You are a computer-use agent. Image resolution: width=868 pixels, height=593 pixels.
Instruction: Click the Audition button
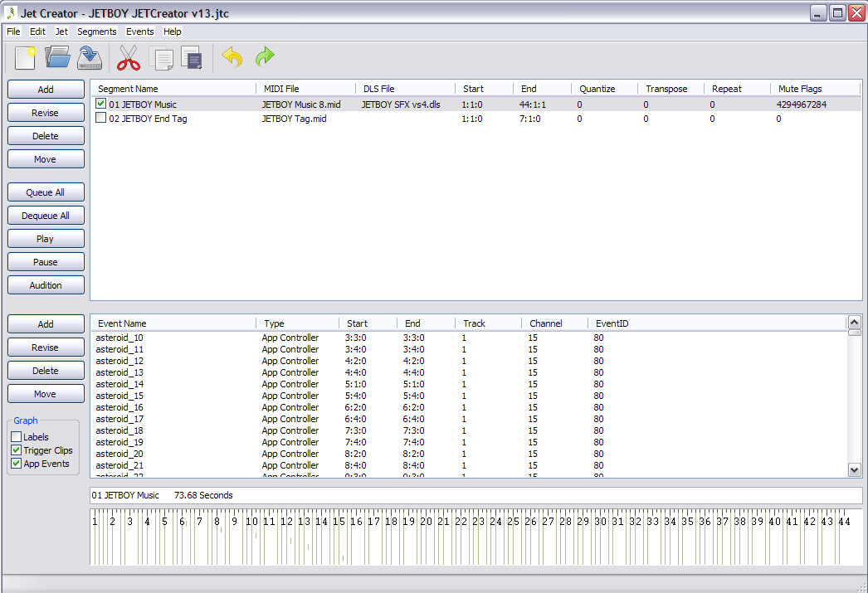[46, 285]
